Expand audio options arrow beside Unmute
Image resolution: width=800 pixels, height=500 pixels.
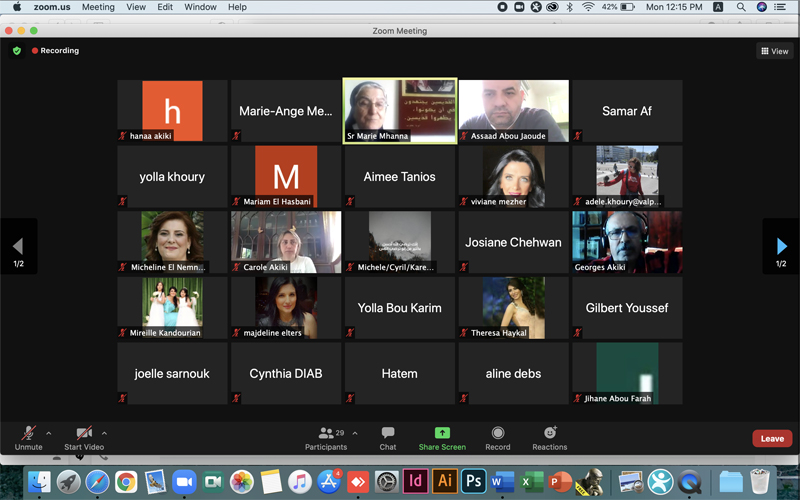[48, 433]
